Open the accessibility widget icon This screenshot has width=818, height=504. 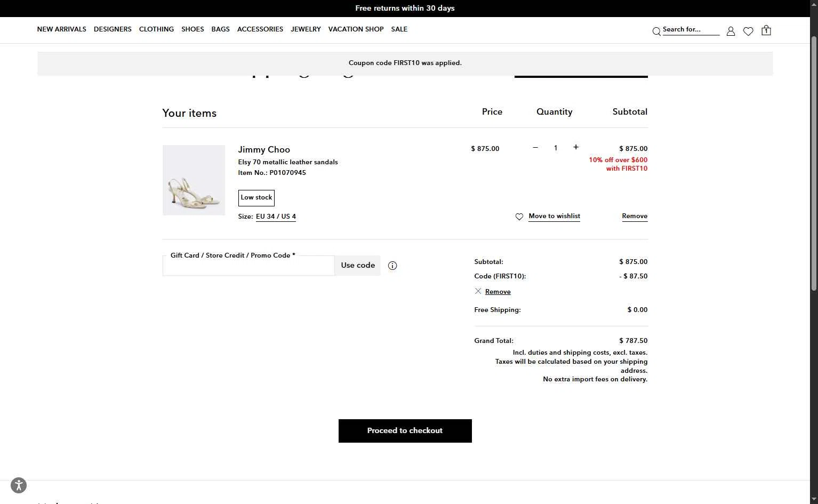19,485
